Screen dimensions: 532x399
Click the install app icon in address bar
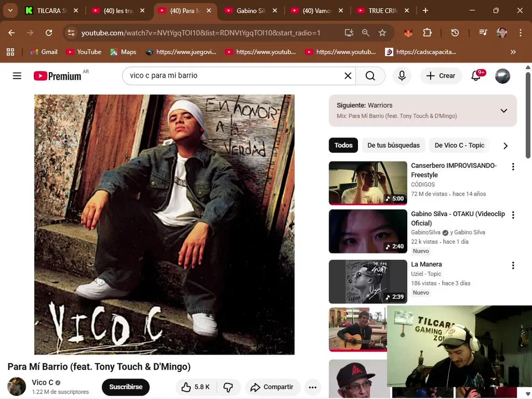point(349,33)
